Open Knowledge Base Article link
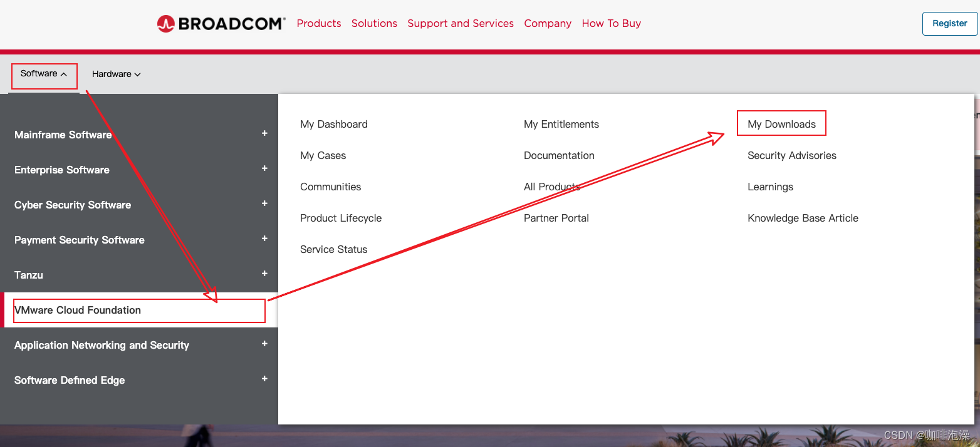The image size is (980, 447). point(803,218)
